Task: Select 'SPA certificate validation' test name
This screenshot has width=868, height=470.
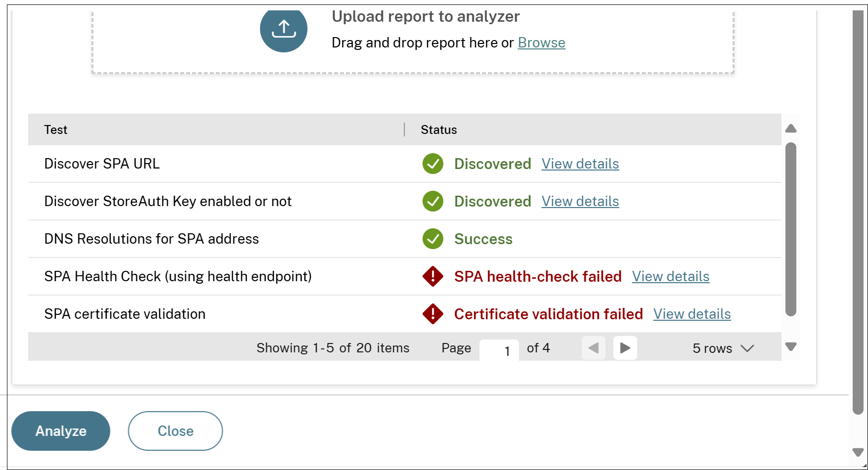Action: 125,314
